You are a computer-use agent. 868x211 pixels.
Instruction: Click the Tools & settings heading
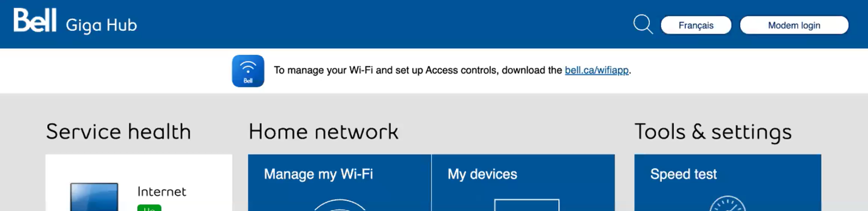[713, 132]
